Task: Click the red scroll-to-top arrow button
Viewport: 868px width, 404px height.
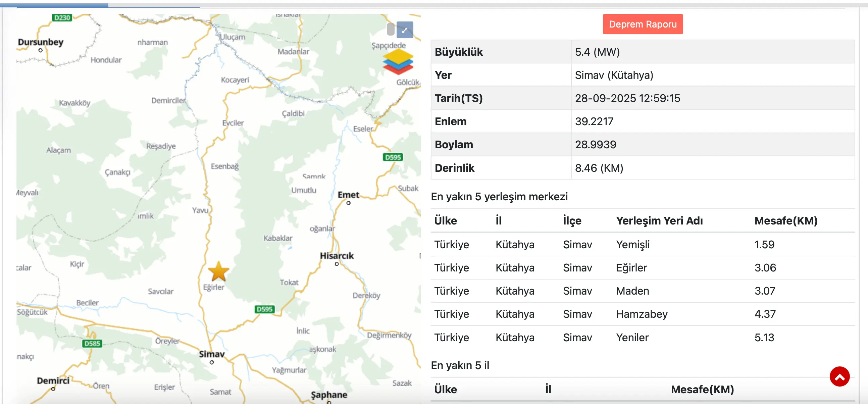Action: pos(839,376)
